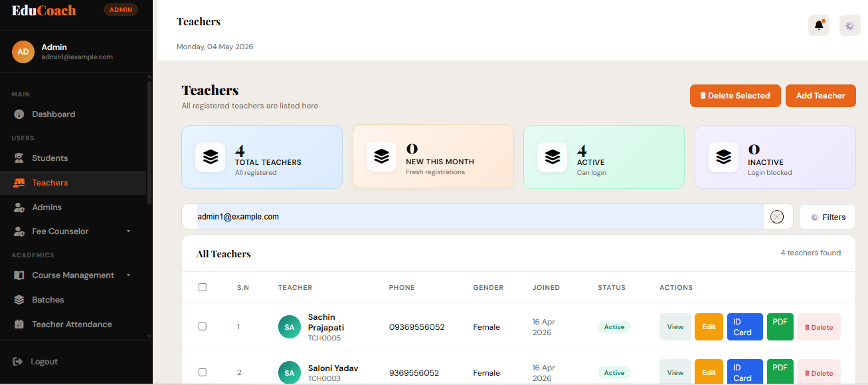Check the box for Sachin Prajapati
This screenshot has width=868, height=385.
point(203,326)
